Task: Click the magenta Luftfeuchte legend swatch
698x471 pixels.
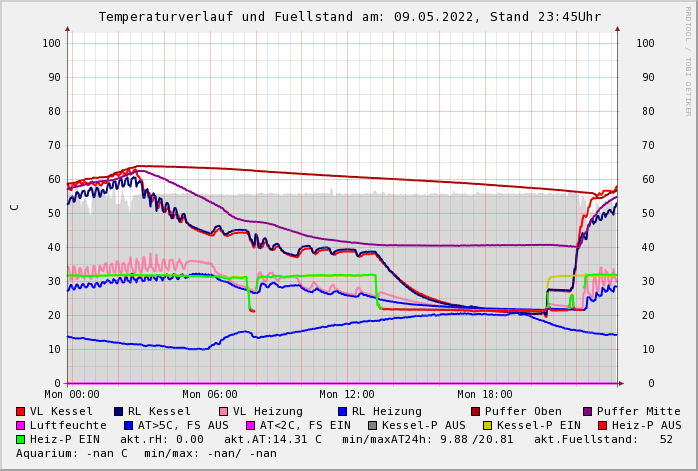Action: click(x=21, y=425)
